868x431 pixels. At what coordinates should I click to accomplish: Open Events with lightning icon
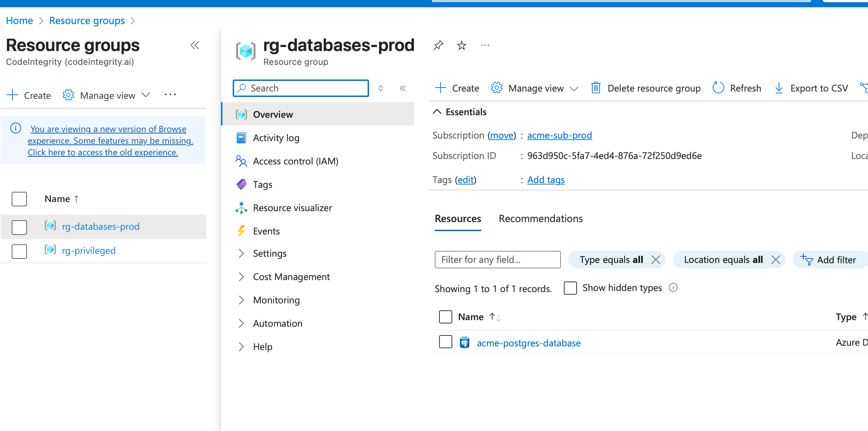click(266, 231)
